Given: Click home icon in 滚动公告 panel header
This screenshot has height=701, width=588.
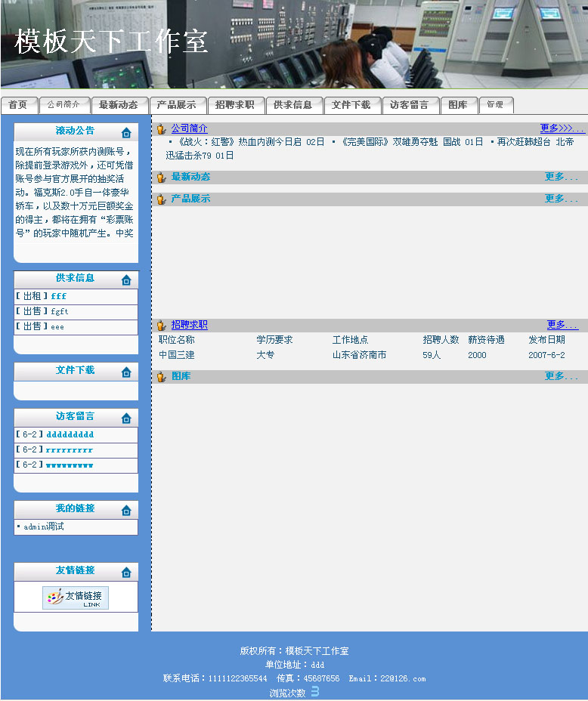Looking at the screenshot, I should coord(126,133).
